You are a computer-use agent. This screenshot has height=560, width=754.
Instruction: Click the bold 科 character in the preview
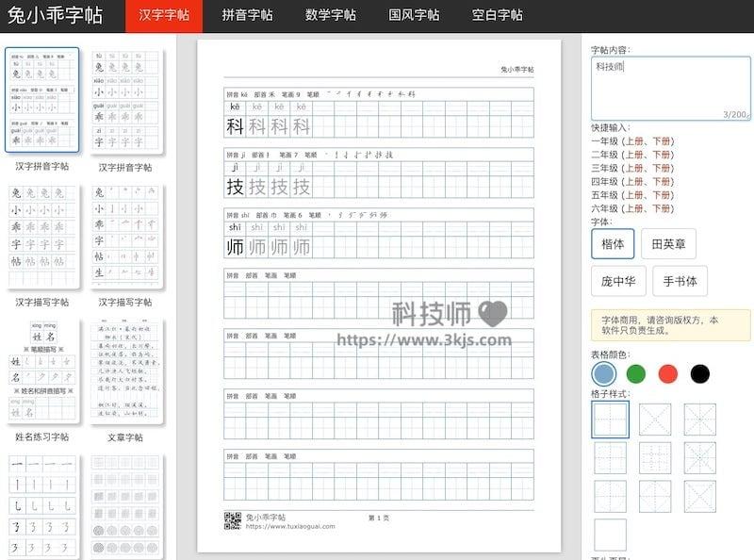(x=235, y=126)
